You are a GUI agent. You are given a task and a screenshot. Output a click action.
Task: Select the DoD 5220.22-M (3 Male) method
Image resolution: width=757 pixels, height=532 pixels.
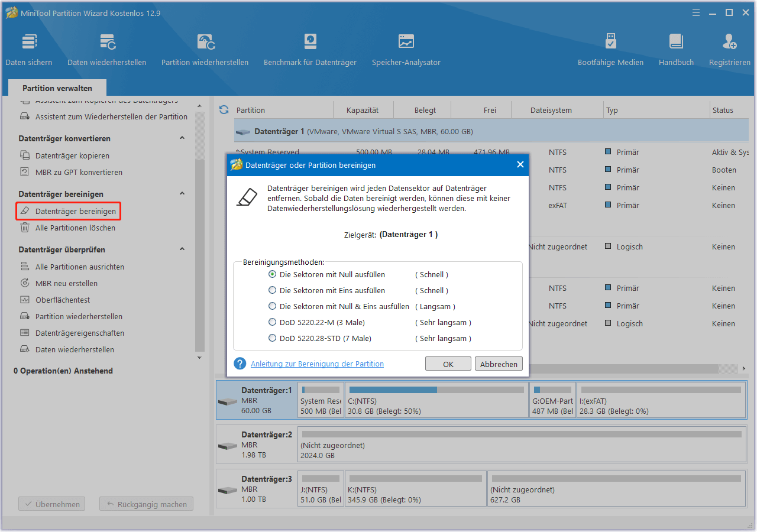pyautogui.click(x=316, y=322)
